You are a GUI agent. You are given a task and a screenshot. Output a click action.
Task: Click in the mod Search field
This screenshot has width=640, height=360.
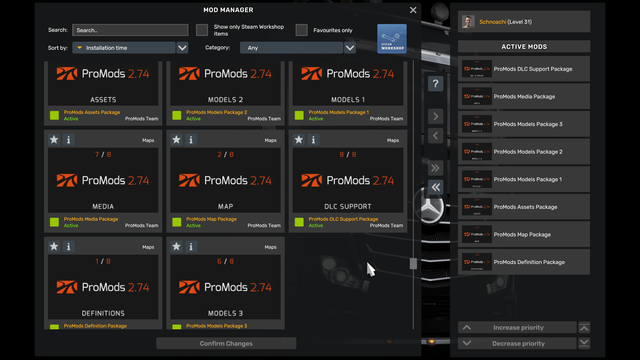pyautogui.click(x=130, y=30)
